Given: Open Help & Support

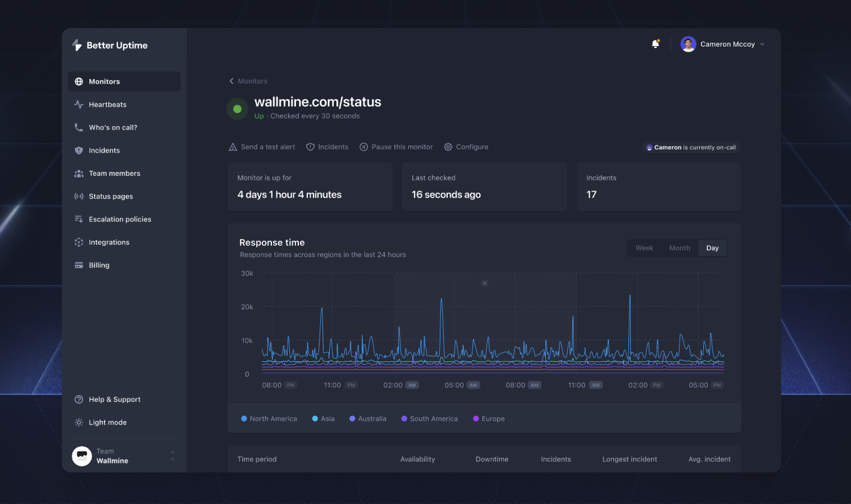Looking at the screenshot, I should 114,399.
